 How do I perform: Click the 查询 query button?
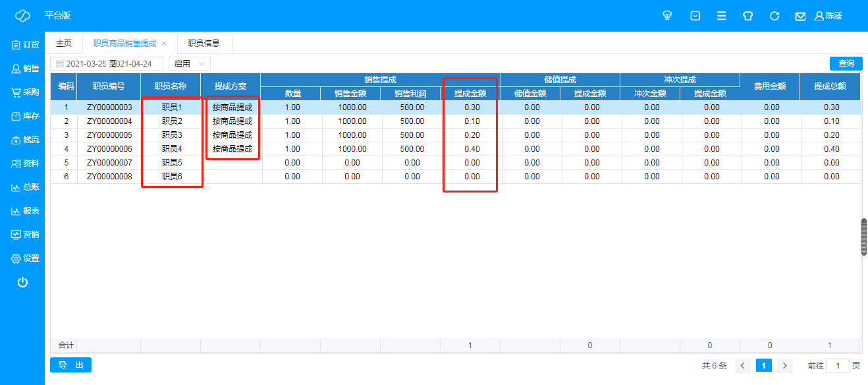[x=846, y=63]
